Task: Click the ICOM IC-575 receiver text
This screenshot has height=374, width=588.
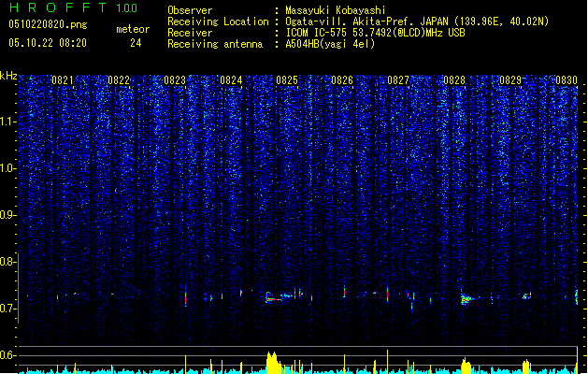Action: (375, 33)
